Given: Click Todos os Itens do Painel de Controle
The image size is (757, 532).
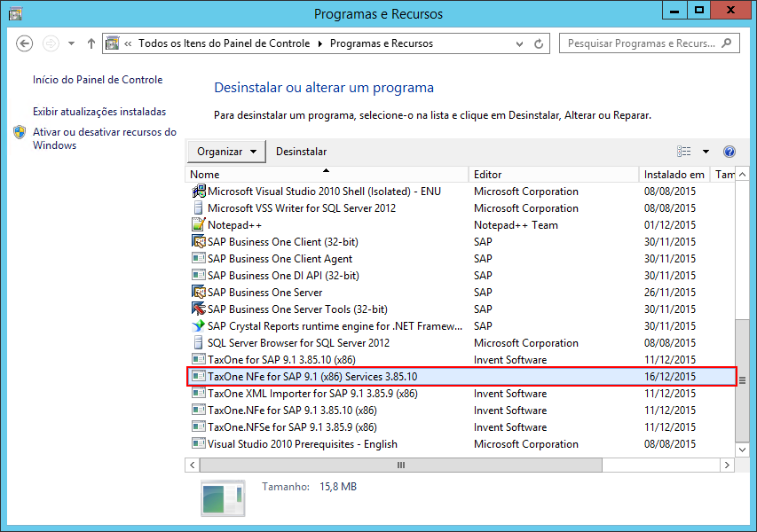Looking at the screenshot, I should point(224,43).
